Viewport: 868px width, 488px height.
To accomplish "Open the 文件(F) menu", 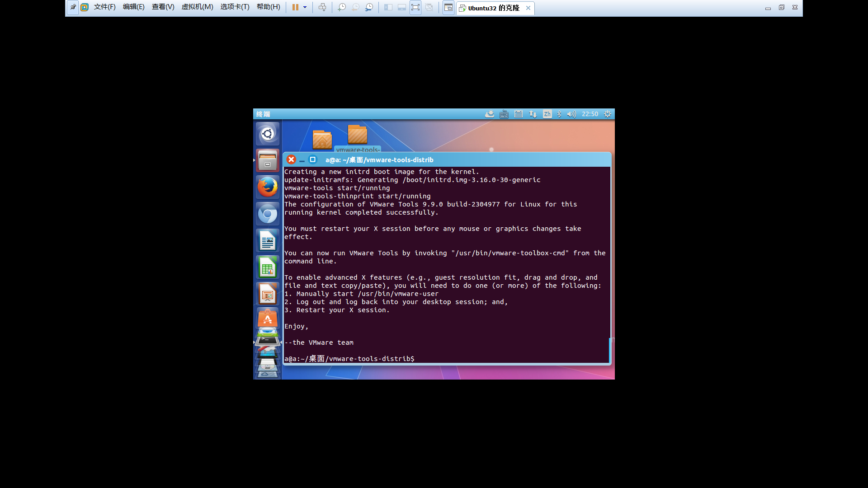I will tap(104, 7).
